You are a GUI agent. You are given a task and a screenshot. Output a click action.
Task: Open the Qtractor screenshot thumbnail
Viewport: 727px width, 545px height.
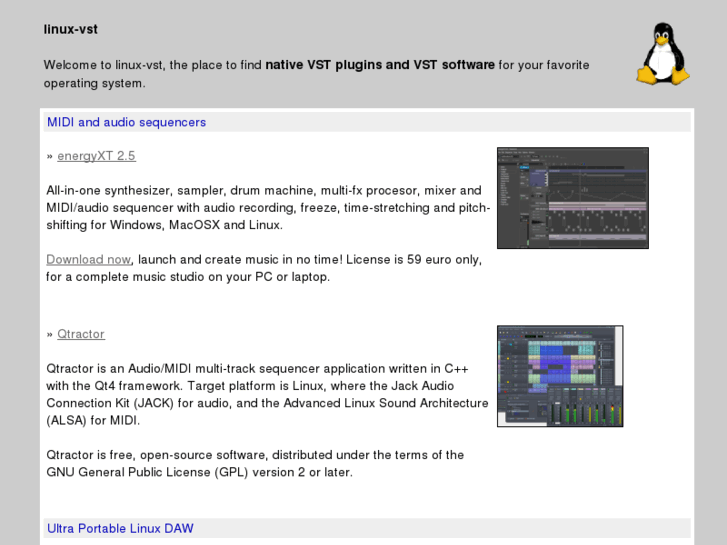point(560,376)
